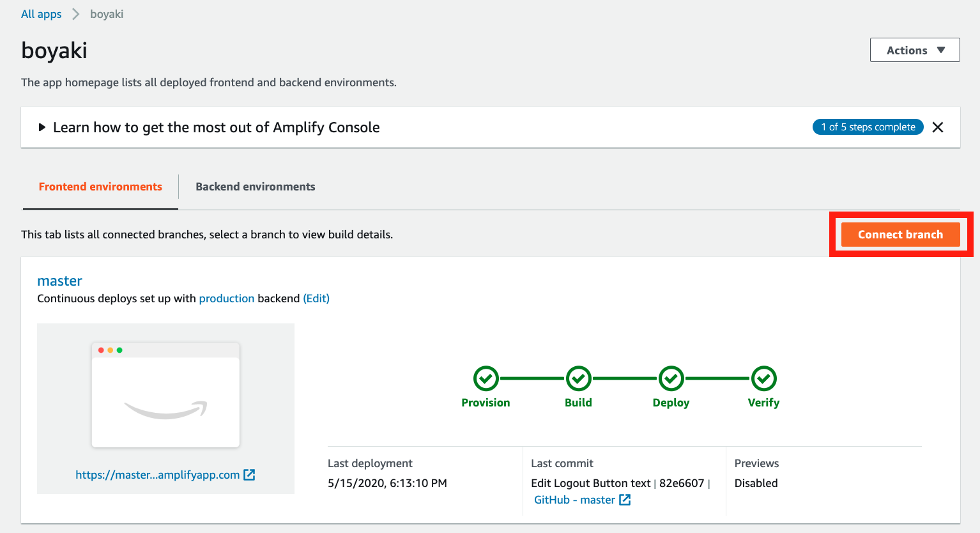Image resolution: width=980 pixels, height=533 pixels.
Task: Click the breadcrumb chevron separator icon
Action: 76,14
